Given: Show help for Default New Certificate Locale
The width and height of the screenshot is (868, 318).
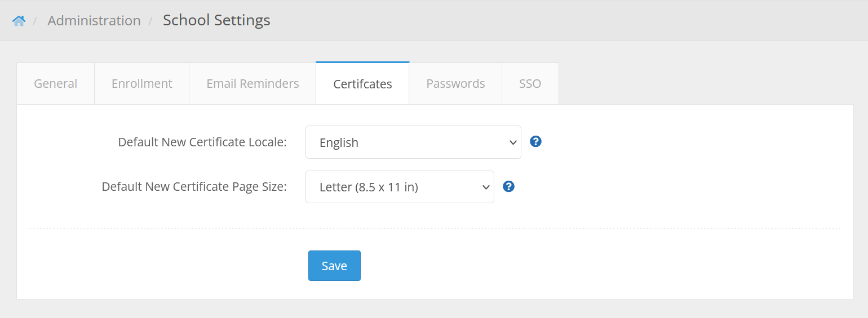Looking at the screenshot, I should [536, 142].
